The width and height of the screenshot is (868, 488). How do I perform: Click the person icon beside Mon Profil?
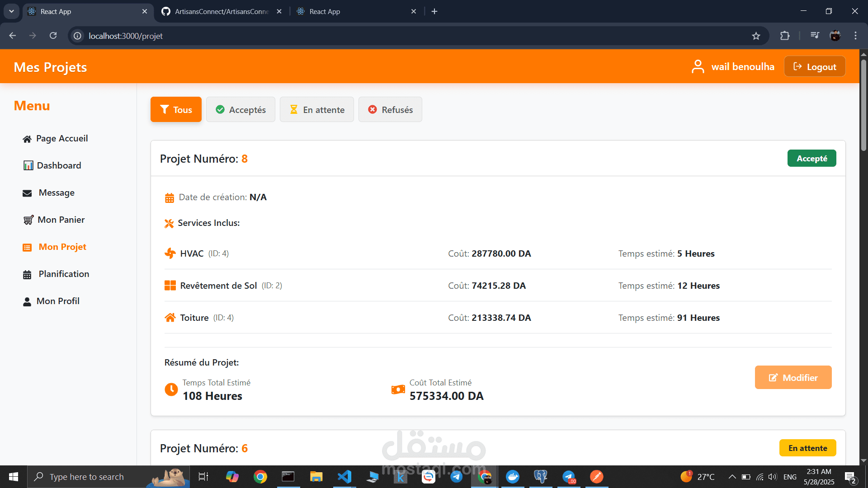pos(27,302)
